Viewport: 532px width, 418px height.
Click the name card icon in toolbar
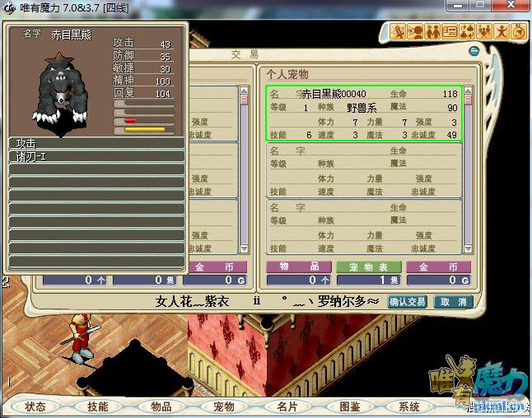450,32
